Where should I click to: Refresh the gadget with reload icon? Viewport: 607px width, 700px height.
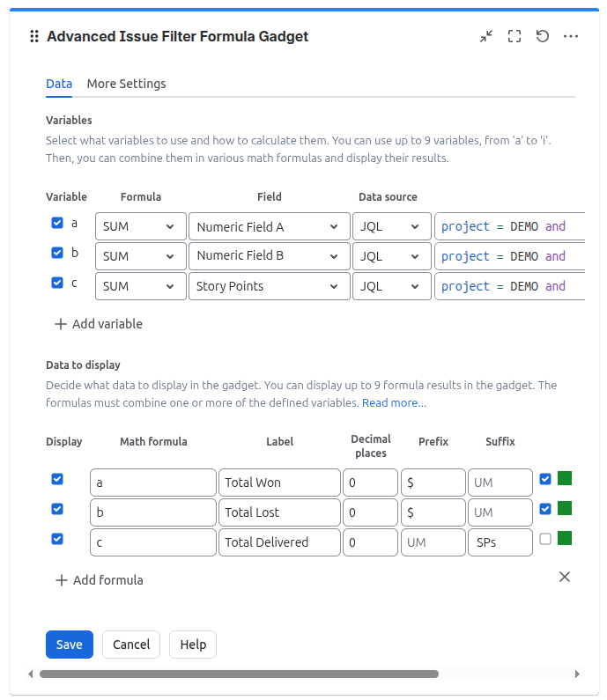tap(542, 36)
